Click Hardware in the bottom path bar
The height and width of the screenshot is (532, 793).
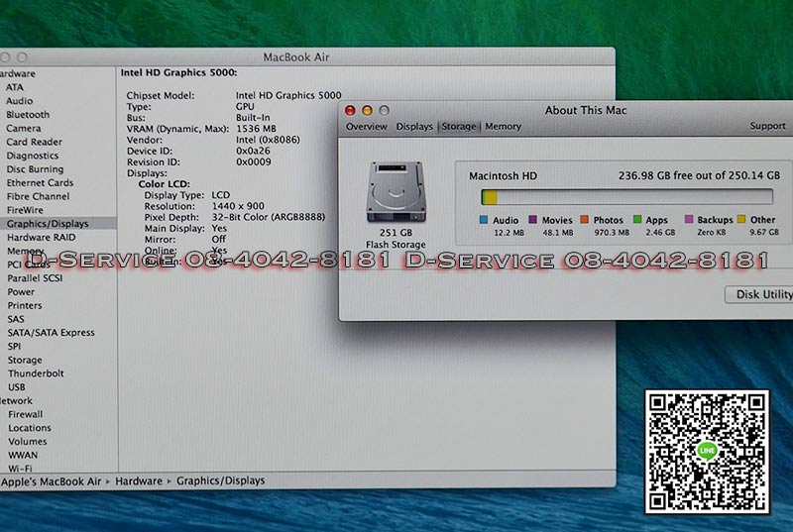click(139, 480)
